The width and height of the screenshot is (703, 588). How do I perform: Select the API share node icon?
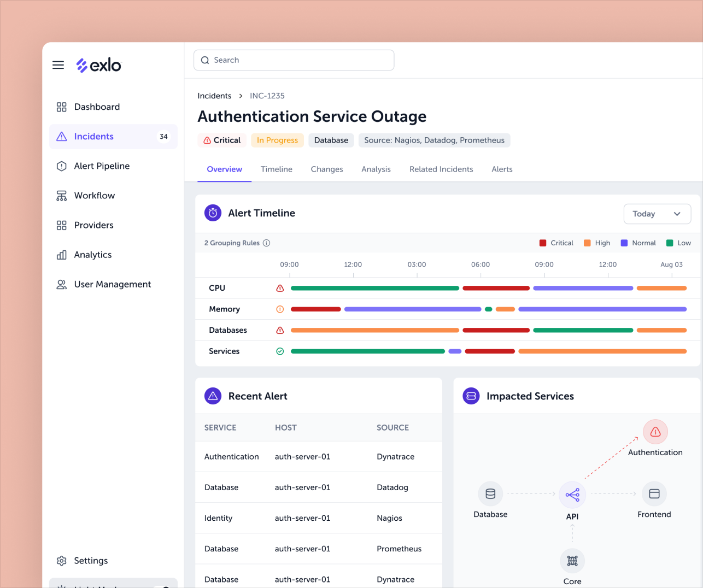[572, 495]
